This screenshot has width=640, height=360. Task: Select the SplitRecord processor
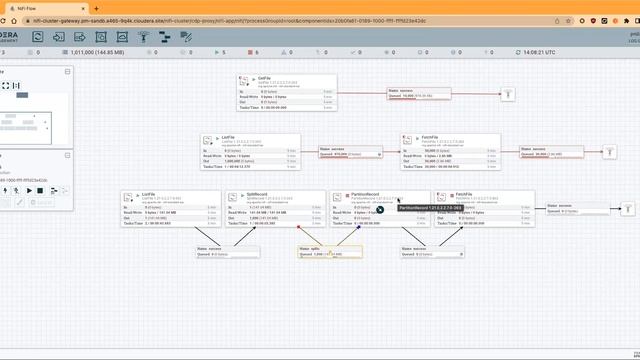click(276, 209)
